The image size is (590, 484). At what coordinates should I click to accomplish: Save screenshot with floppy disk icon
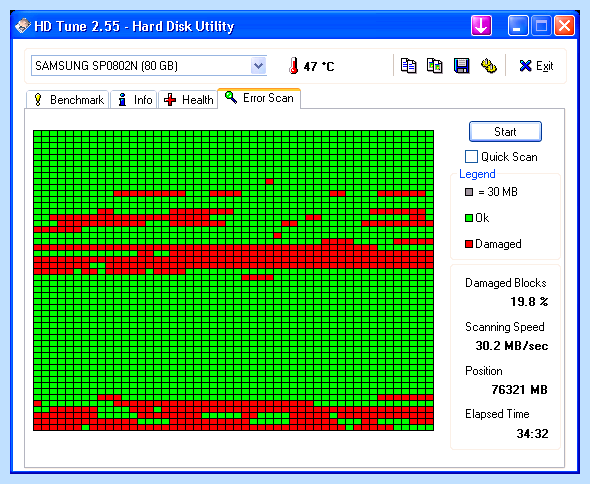[x=461, y=66]
